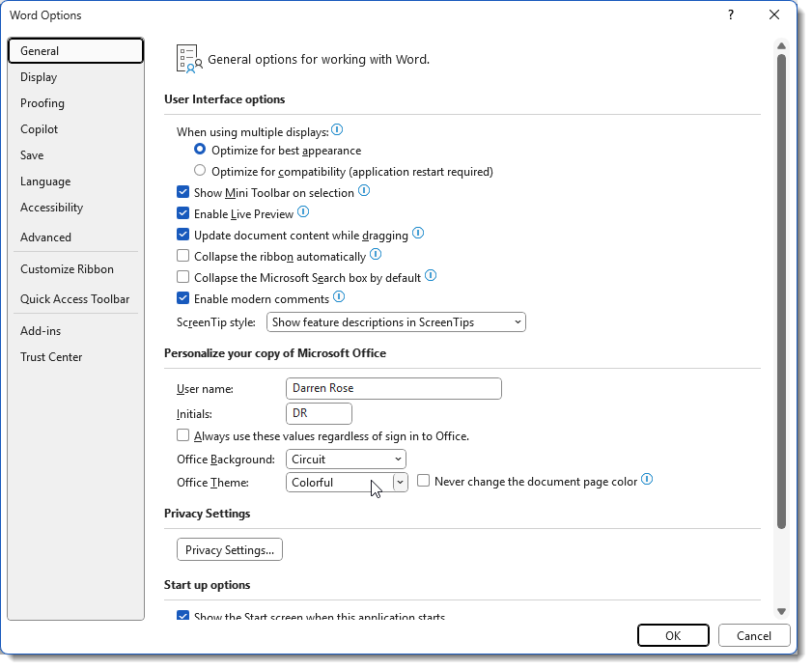This screenshot has width=812, height=669.
Task: Click the Initials field
Action: [319, 414]
